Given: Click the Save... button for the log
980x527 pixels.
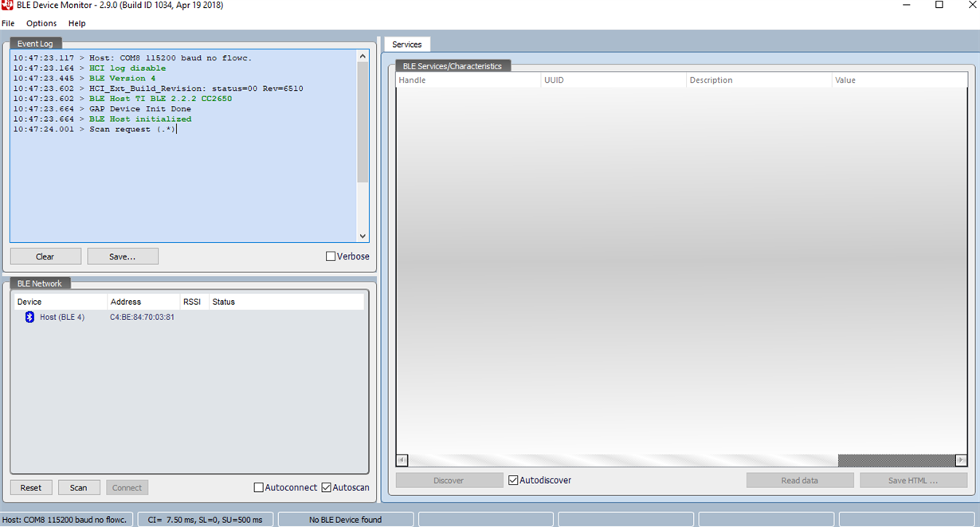Looking at the screenshot, I should (123, 256).
